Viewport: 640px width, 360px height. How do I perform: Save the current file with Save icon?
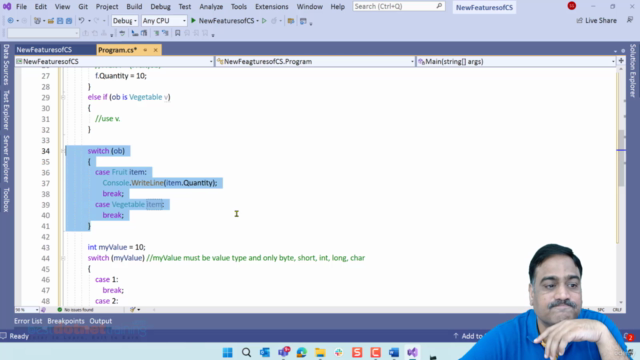tap(60, 20)
